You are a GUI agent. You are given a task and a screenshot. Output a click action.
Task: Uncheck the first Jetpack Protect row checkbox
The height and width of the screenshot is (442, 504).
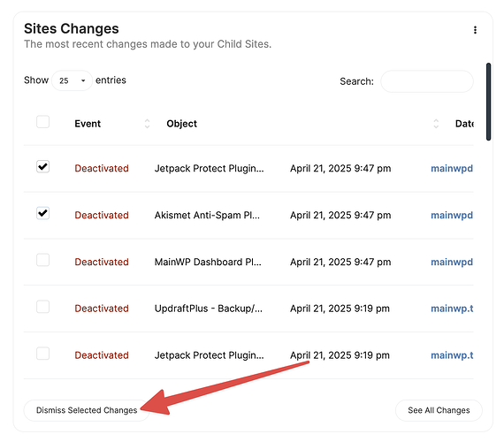[x=42, y=166]
